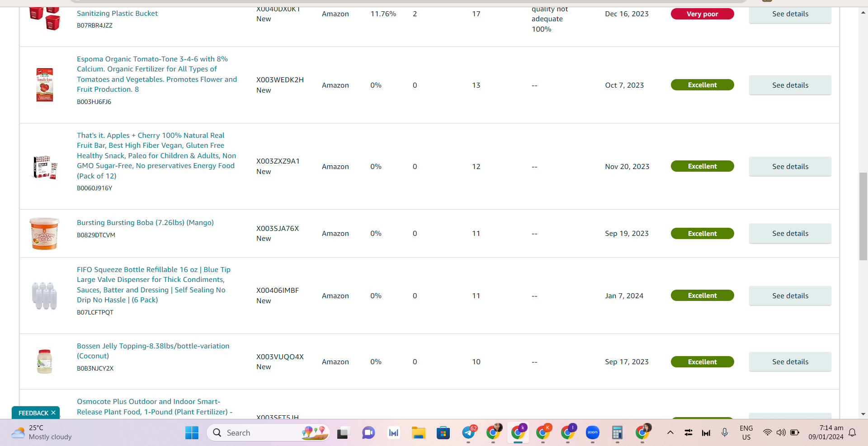Open the Zoom app in the taskbar

pos(592,433)
